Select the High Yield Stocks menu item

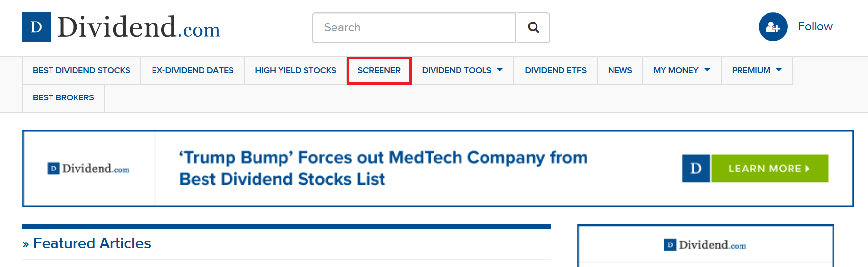295,71
